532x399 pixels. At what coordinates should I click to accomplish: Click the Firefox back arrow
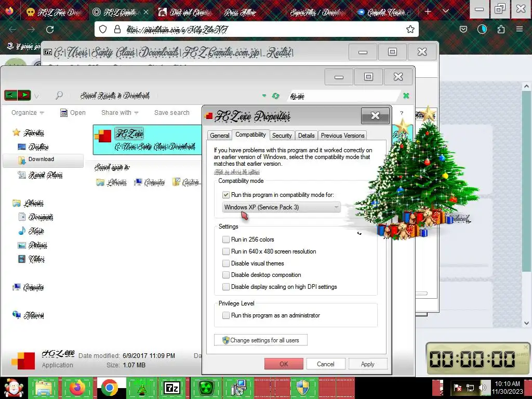point(12,30)
